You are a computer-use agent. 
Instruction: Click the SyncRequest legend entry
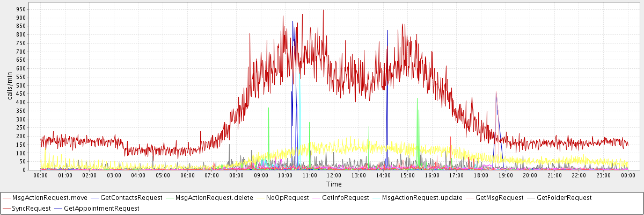click(31, 208)
